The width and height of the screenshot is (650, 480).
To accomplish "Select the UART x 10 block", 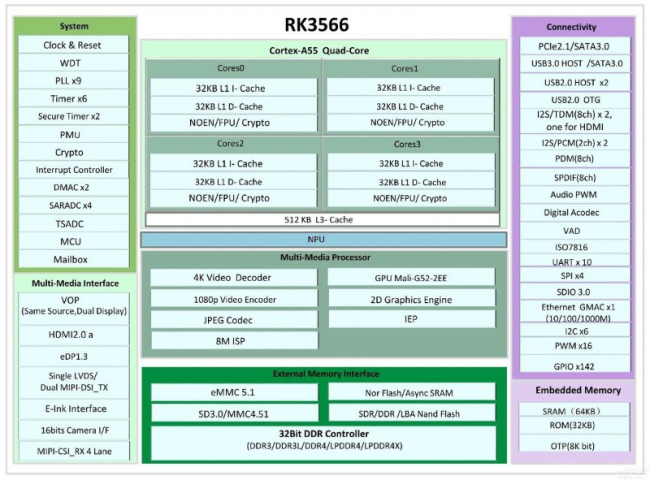I will [575, 262].
